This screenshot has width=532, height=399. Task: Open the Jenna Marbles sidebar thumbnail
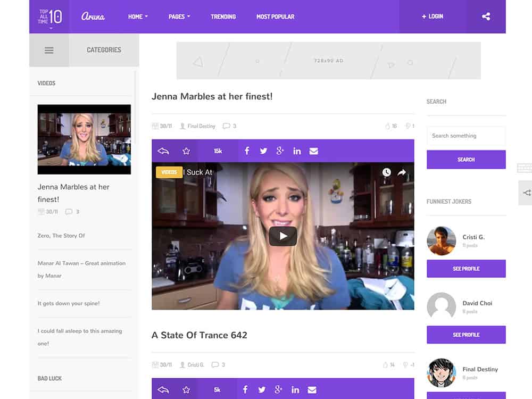(x=84, y=139)
